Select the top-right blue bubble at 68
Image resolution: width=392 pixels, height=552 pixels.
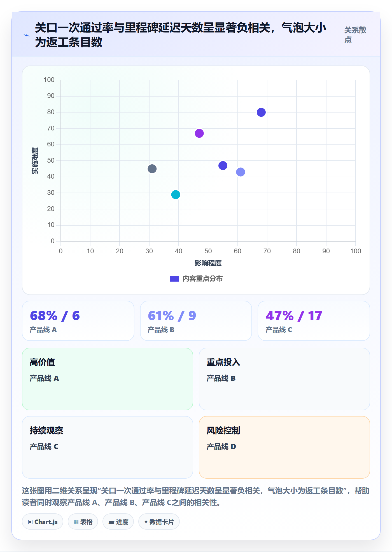(x=261, y=112)
